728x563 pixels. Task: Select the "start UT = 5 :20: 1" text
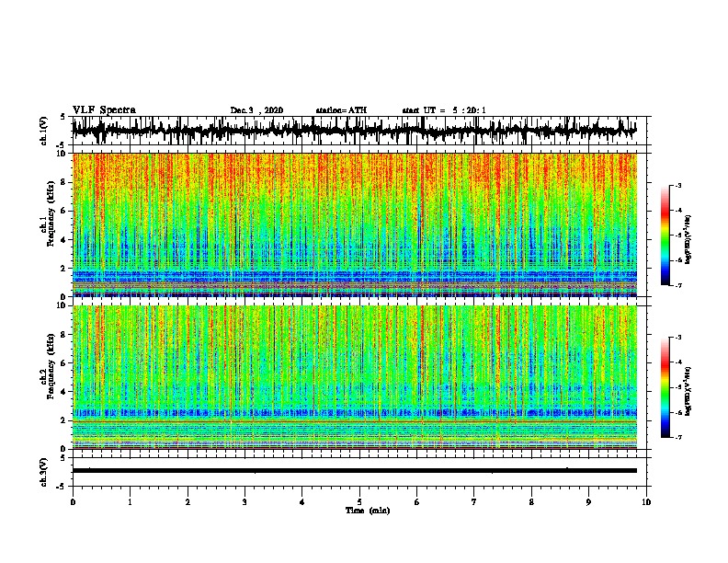444,110
